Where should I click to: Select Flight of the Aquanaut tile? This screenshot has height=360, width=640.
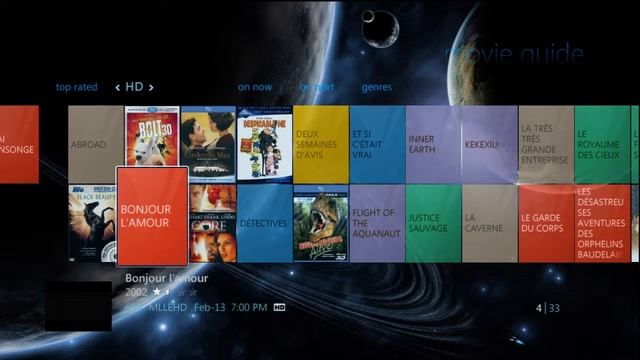coord(377,223)
